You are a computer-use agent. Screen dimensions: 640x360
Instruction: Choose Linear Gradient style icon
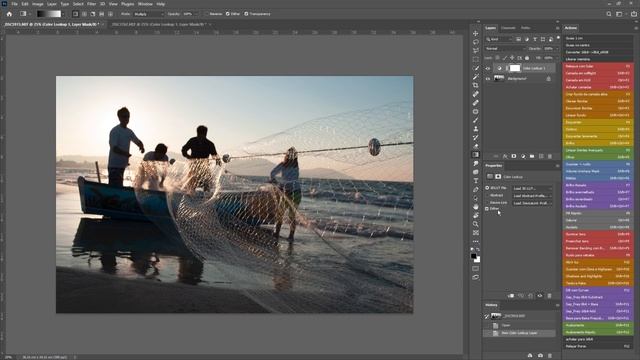(x=76, y=14)
